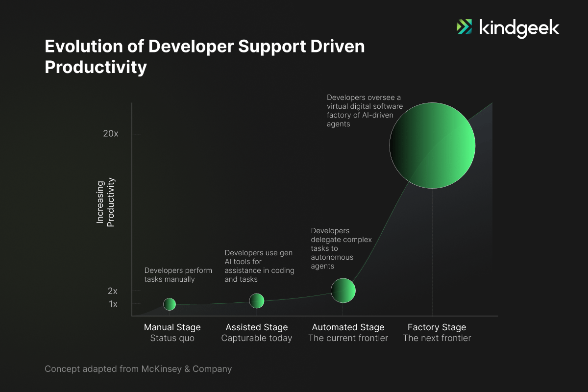
Task: Select the large Factory Stage green sphere
Action: click(432, 146)
